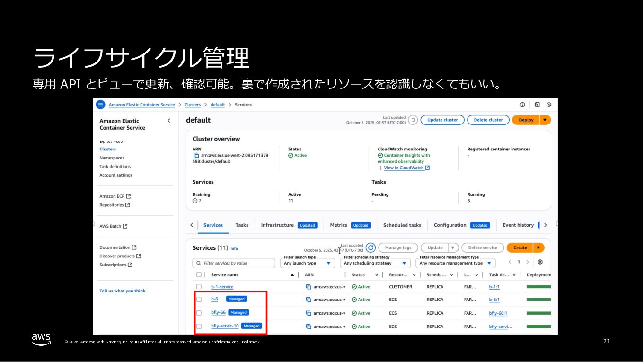This screenshot has width=644, height=362.
Task: Copy ARN of bfly-servic-10 row
Action: point(309,327)
